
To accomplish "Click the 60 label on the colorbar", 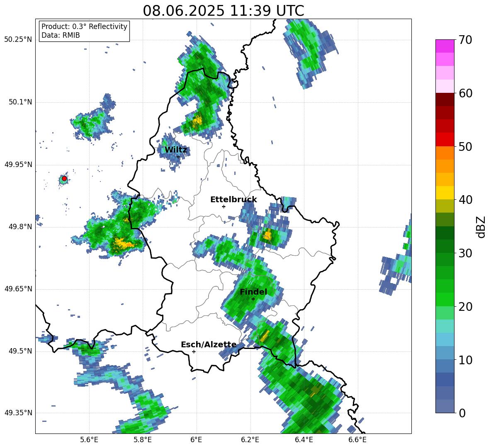I will [x=465, y=93].
